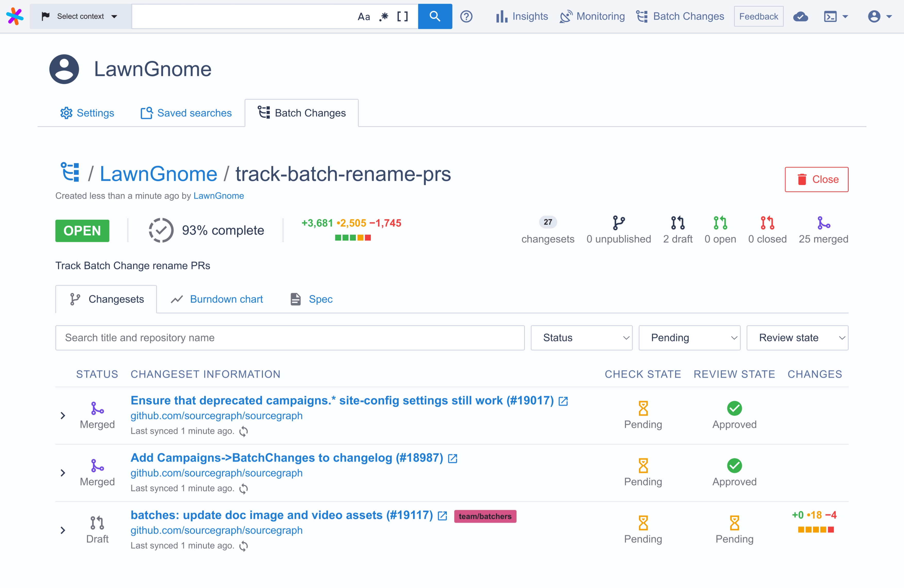Open external link icon for #19117
Viewport: 904px width, 588px height.
click(442, 516)
